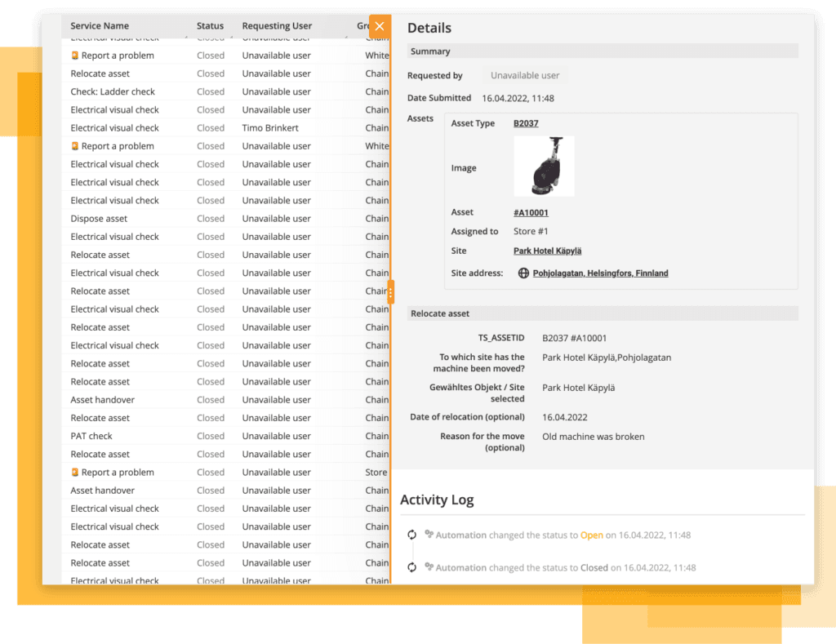Click the alert icon on Report a problem Store row

click(74, 472)
